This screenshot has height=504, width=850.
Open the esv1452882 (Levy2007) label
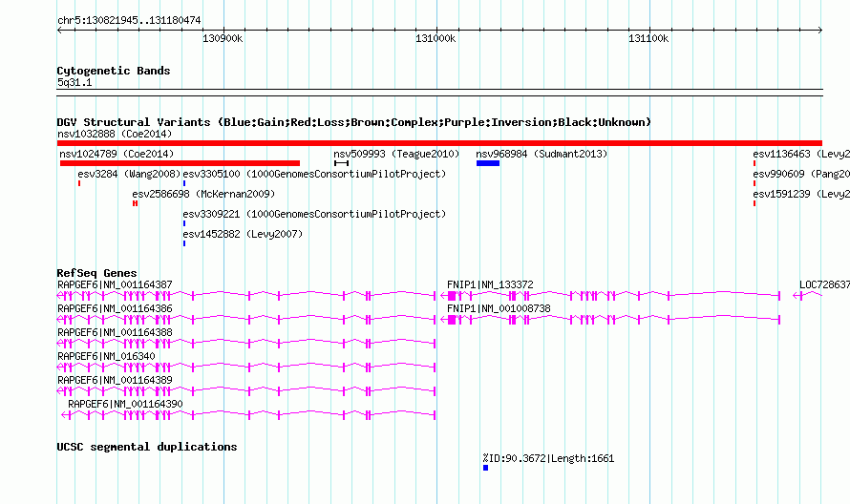click(243, 234)
